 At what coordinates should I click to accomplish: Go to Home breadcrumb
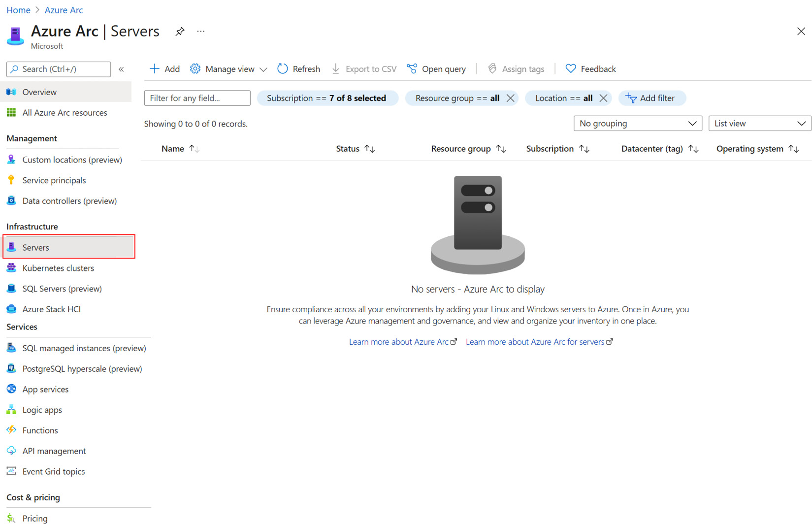pos(18,10)
